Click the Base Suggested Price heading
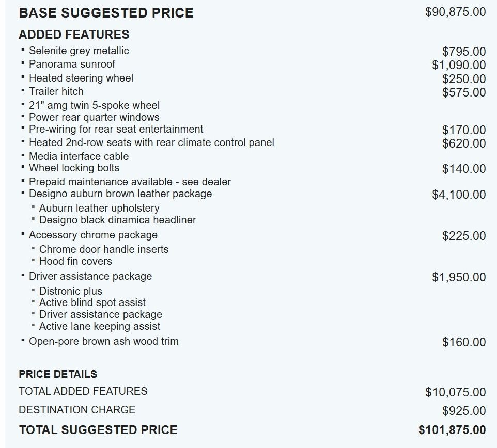 tap(106, 13)
